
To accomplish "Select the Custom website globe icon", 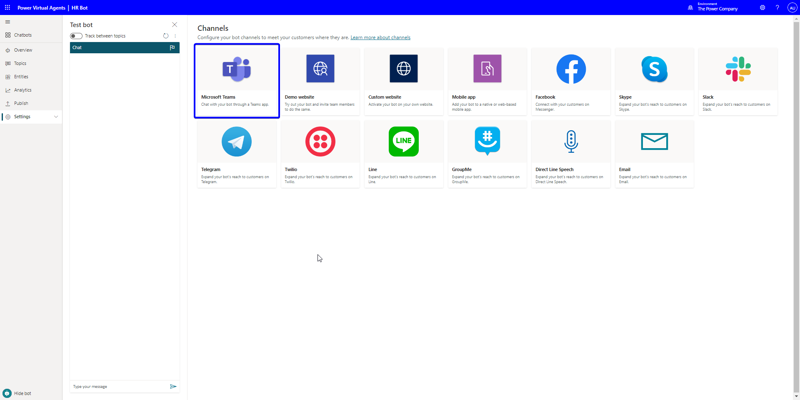I will [404, 68].
